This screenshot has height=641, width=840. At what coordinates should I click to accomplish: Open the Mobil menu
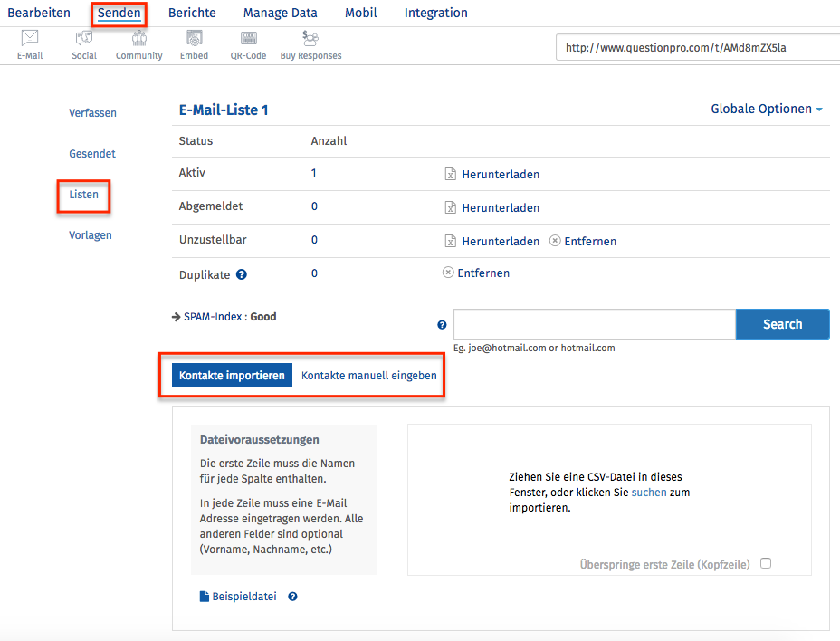pyautogui.click(x=361, y=13)
